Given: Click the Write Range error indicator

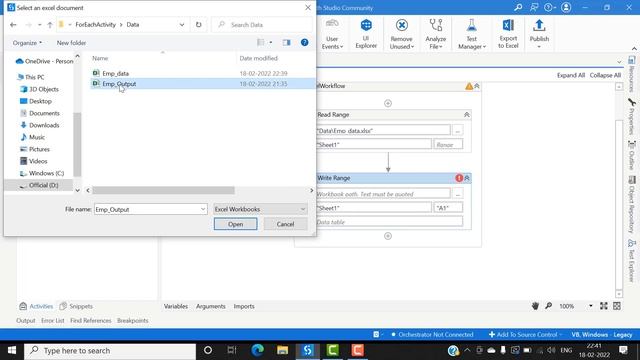Looking at the screenshot, I should [459, 178].
